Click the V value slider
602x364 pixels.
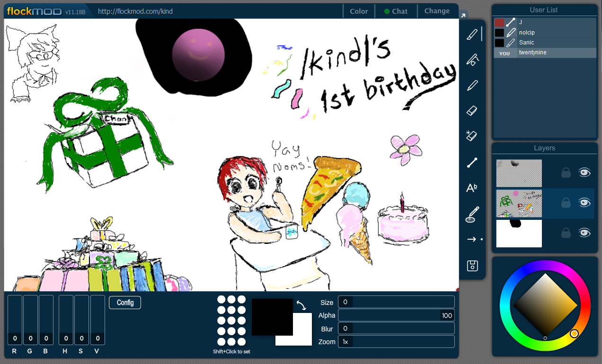[x=97, y=320]
